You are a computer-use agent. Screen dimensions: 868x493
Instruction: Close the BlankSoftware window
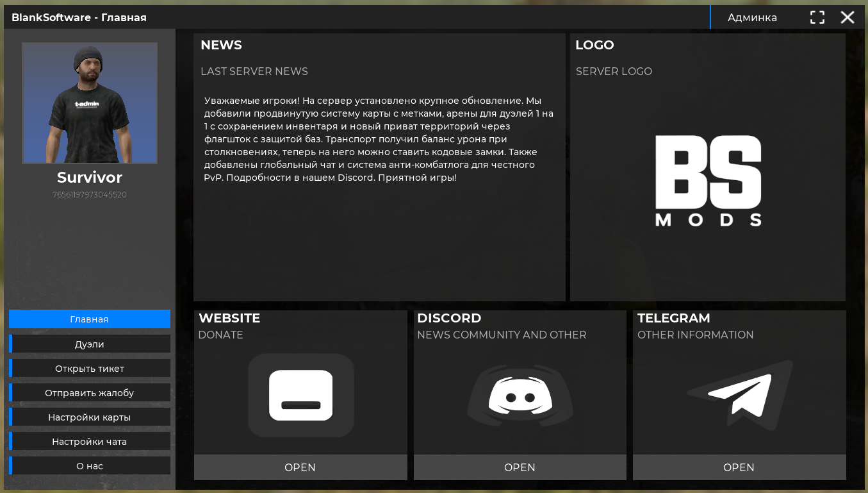point(848,17)
